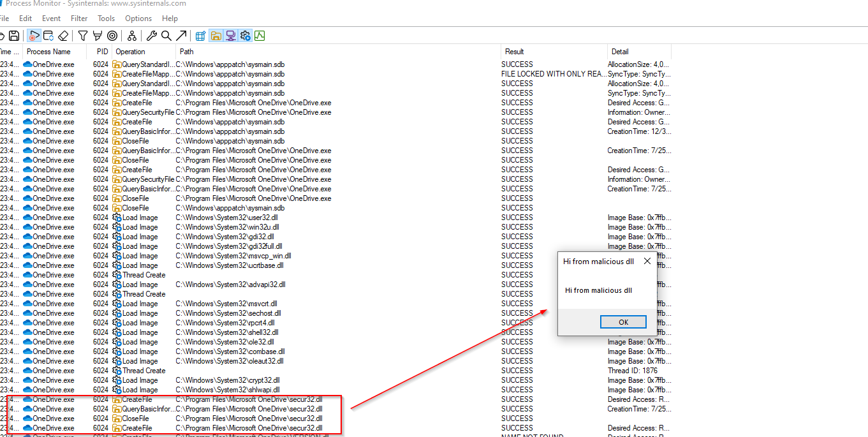Open the Help menu
This screenshot has width=868, height=437.
[170, 19]
